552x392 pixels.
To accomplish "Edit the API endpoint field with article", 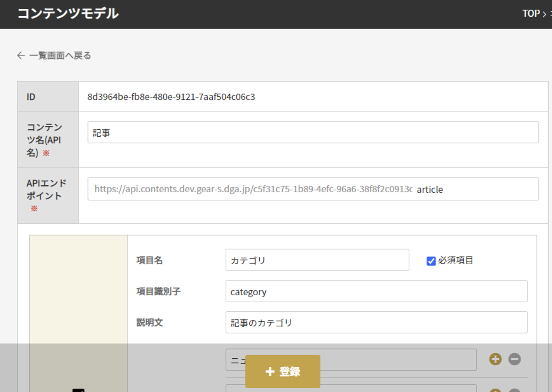I will [x=313, y=189].
